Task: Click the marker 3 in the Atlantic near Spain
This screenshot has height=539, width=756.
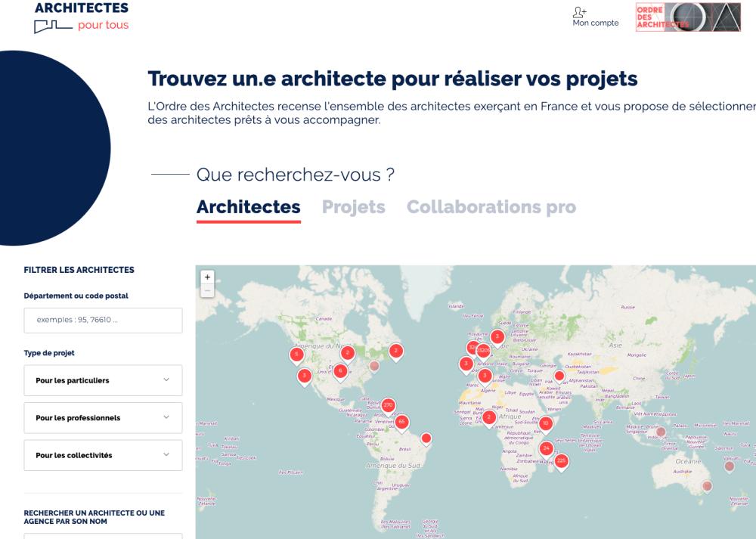Action: [466, 365]
